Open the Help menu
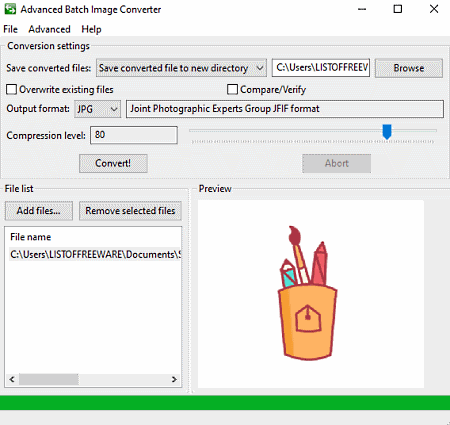The width and height of the screenshot is (450, 425). tap(91, 29)
